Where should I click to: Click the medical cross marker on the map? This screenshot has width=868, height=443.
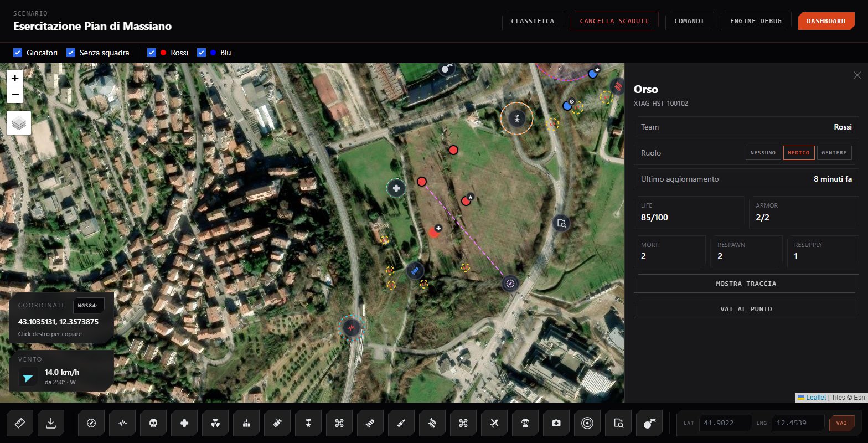(x=396, y=189)
